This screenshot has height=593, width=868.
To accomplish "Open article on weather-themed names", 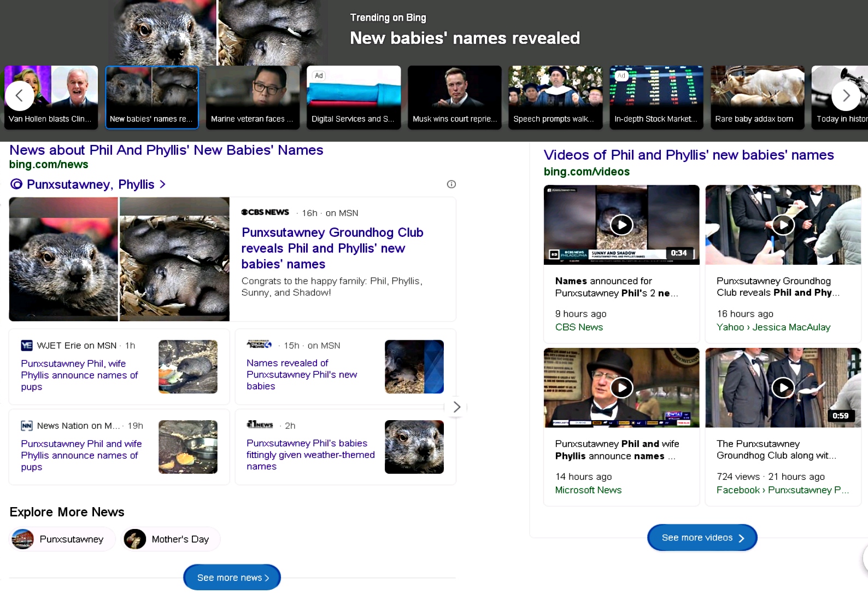I will 310,455.
